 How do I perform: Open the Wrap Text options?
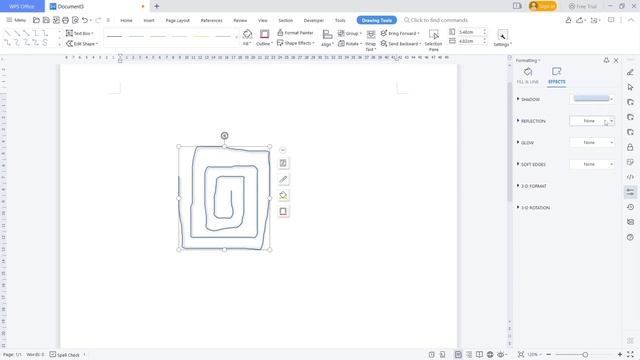[x=370, y=40]
